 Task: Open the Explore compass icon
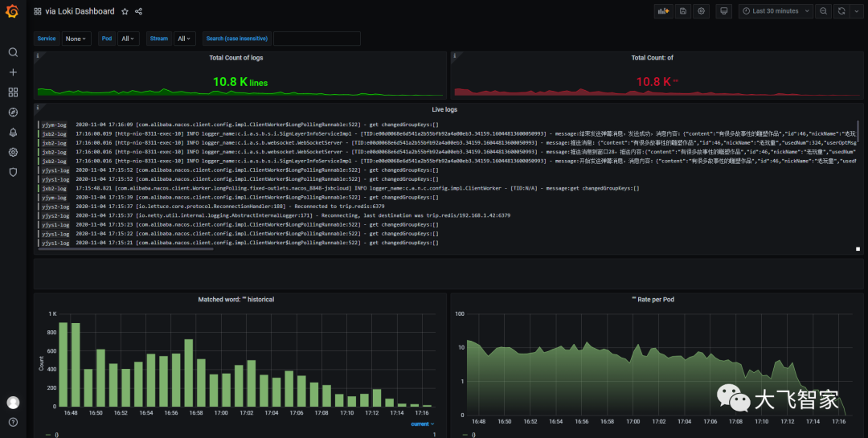click(13, 113)
